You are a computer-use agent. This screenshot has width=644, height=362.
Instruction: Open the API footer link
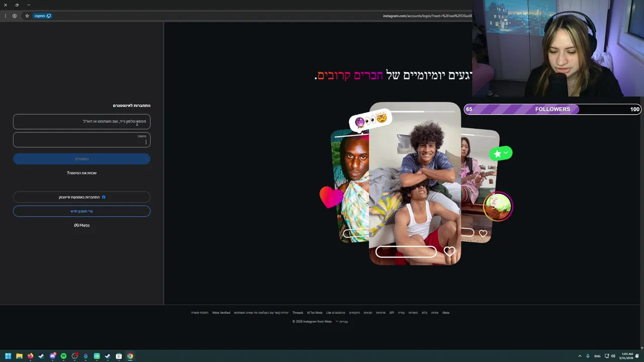(391, 313)
